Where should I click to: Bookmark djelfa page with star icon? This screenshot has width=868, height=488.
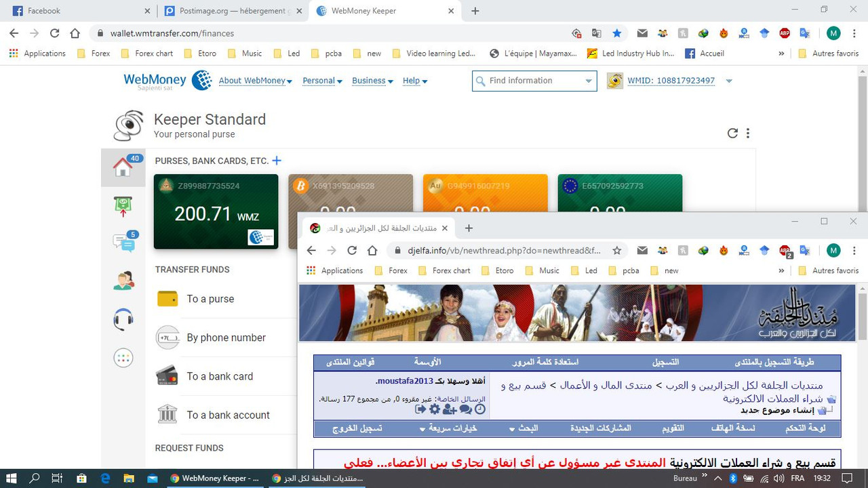617,250
